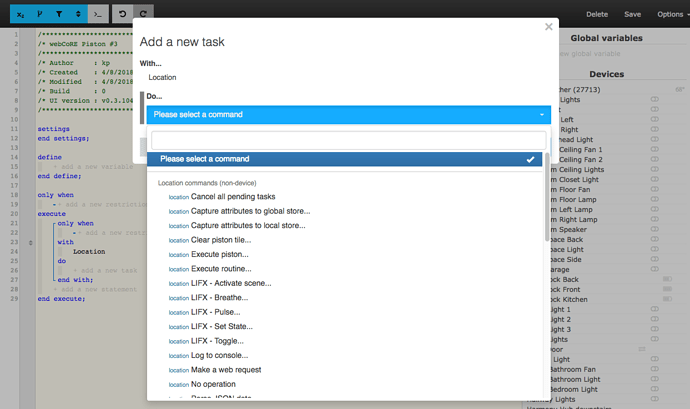The width and height of the screenshot is (690, 409).
Task: Pick LIFX - Pulse command
Action: tap(216, 312)
